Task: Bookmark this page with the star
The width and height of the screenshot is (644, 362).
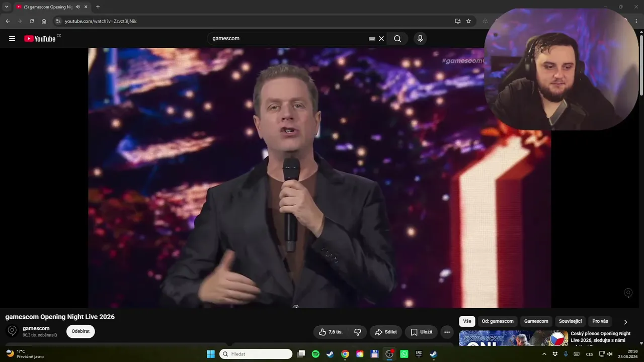Action: coord(468,21)
